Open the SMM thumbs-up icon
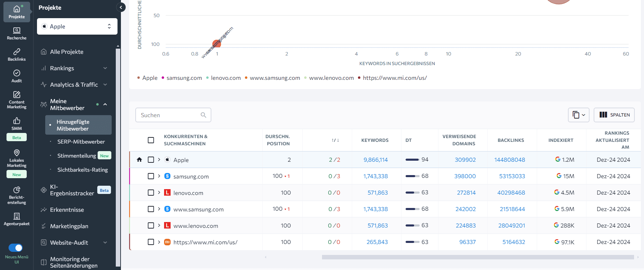The image size is (644, 270). (x=16, y=121)
